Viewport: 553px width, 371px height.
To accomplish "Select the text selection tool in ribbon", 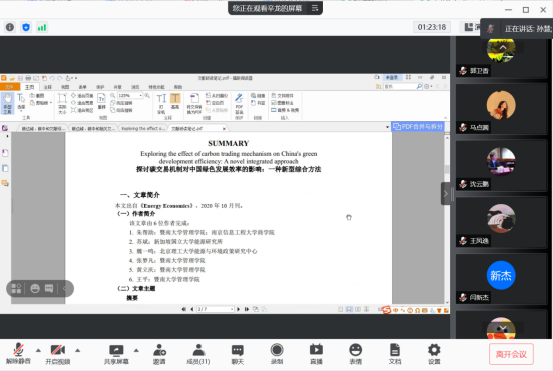I will click(21, 102).
